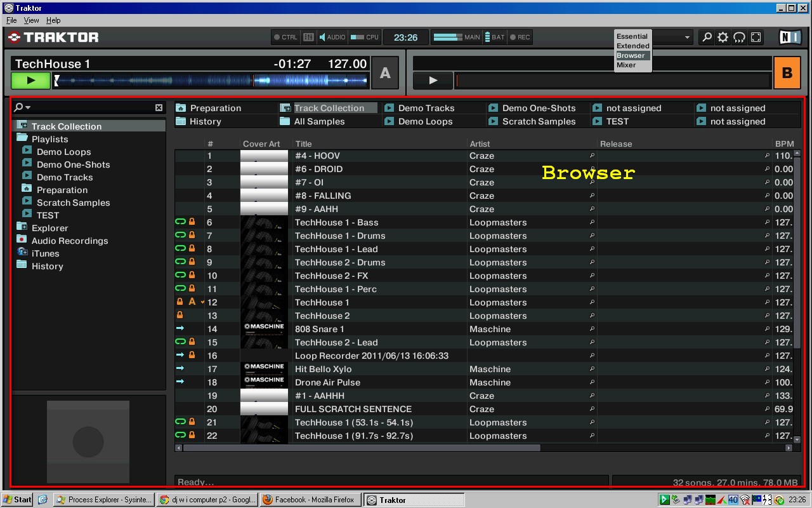Click the History icon in the browser tree
Image resolution: width=812 pixels, height=508 pixels.
[22, 265]
